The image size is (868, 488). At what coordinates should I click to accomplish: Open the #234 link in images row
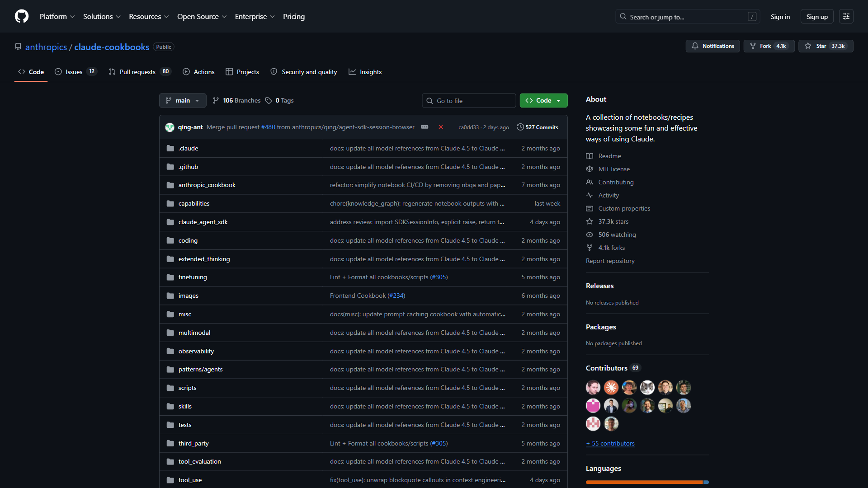(396, 296)
